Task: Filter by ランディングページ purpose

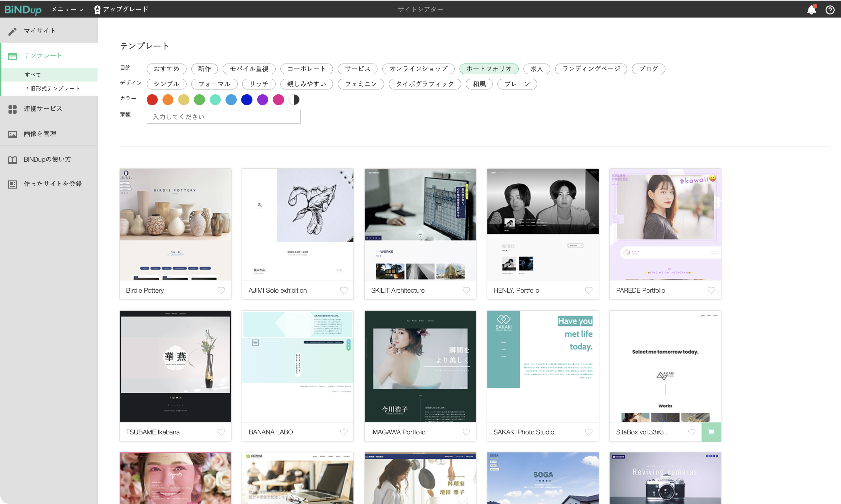Action: [x=591, y=69]
